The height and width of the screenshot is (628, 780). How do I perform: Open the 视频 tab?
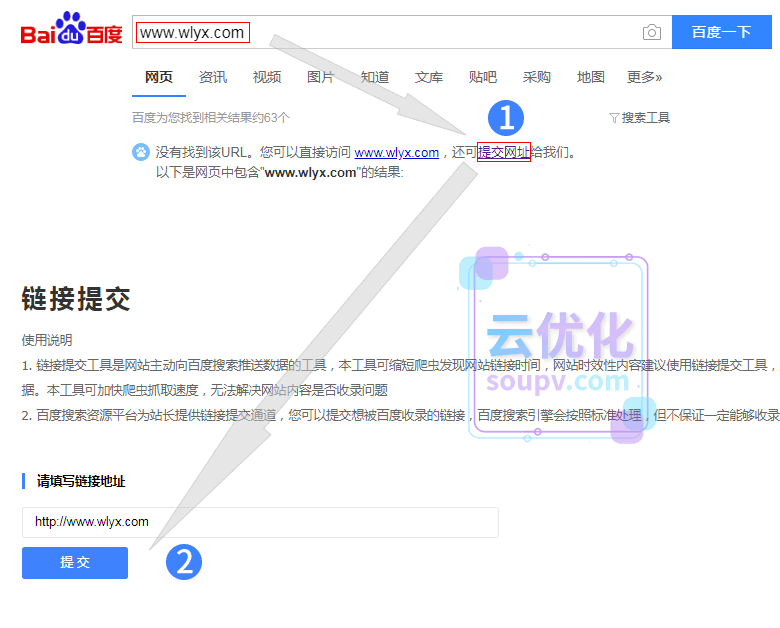coord(267,77)
